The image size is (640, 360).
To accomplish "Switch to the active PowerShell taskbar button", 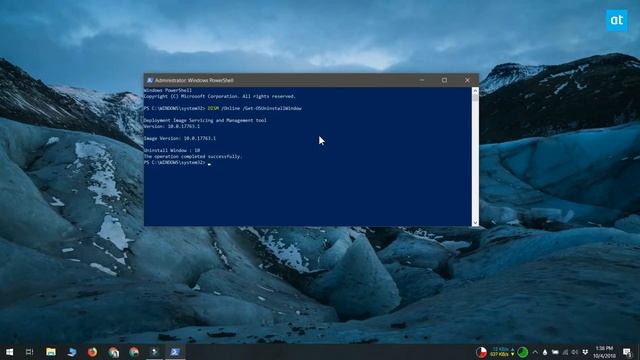I will [175, 352].
